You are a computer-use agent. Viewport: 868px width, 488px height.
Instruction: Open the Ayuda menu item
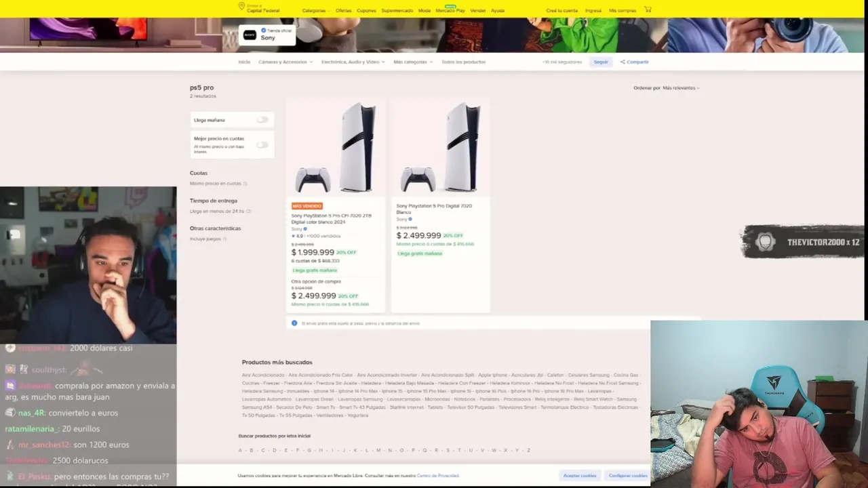tap(498, 11)
